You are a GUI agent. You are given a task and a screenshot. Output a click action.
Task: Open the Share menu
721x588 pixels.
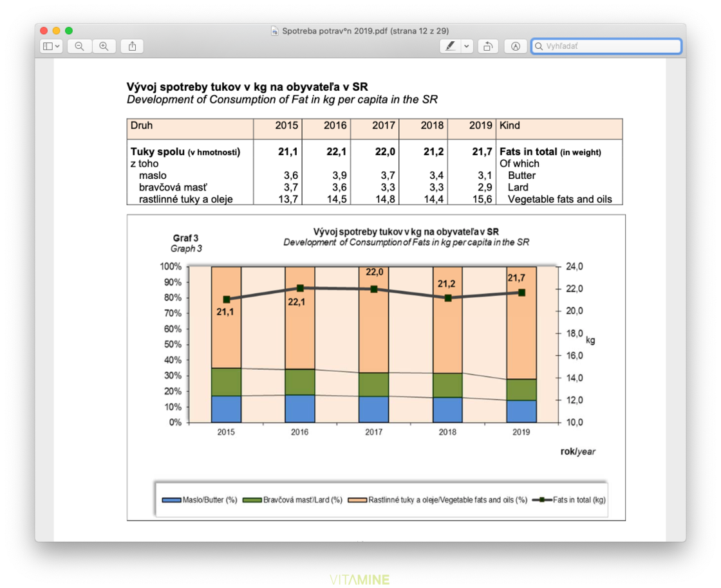[x=132, y=46]
